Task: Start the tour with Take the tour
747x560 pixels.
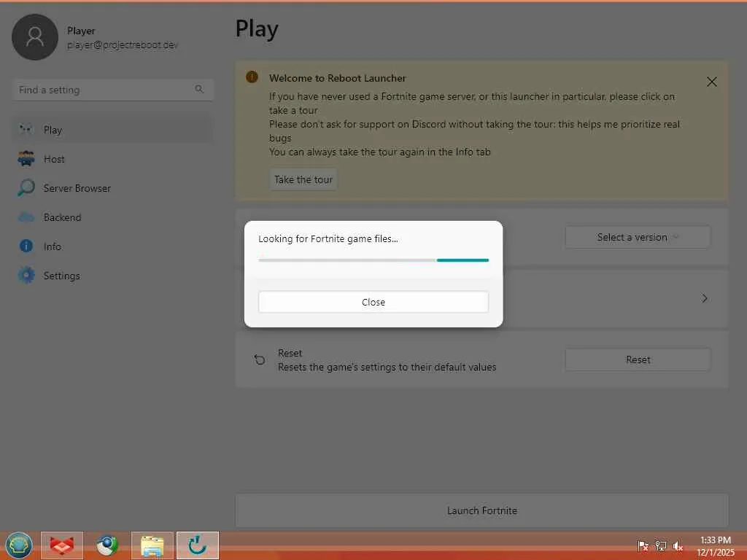Action: pos(303,179)
